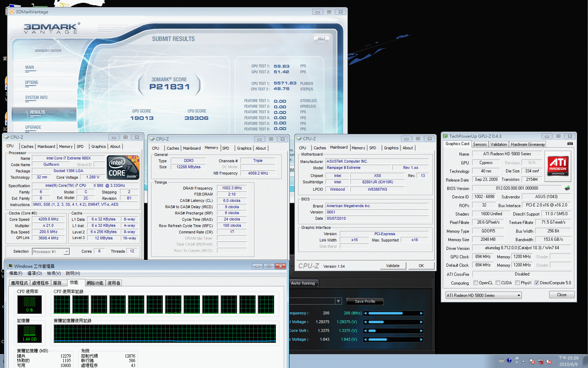Click the keyboard input method tray icon

[502, 361]
